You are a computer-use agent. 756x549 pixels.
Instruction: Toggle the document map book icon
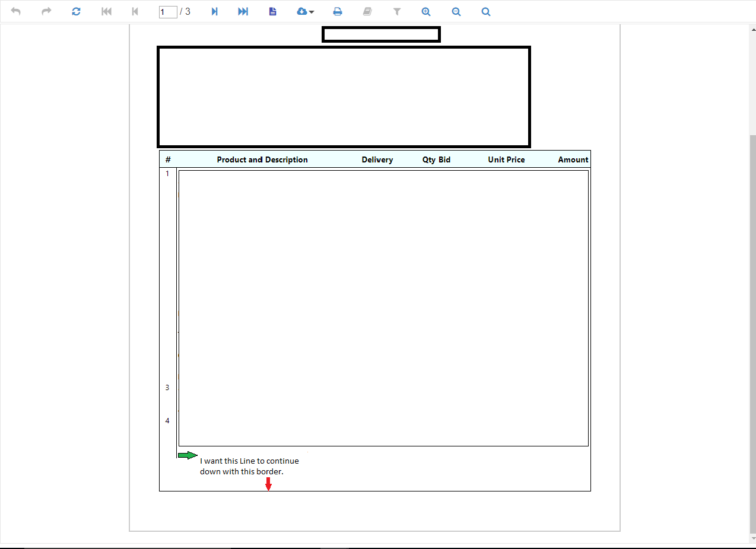[367, 12]
